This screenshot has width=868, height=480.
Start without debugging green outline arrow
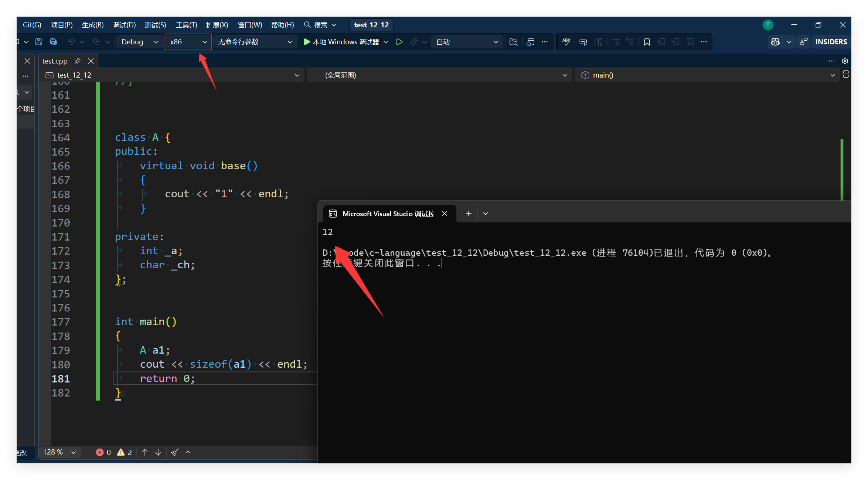click(x=399, y=42)
